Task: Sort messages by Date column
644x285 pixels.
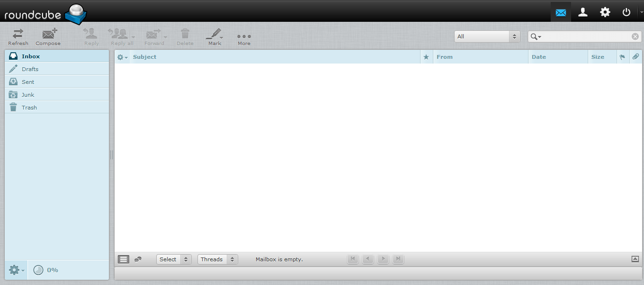Action: [x=539, y=57]
